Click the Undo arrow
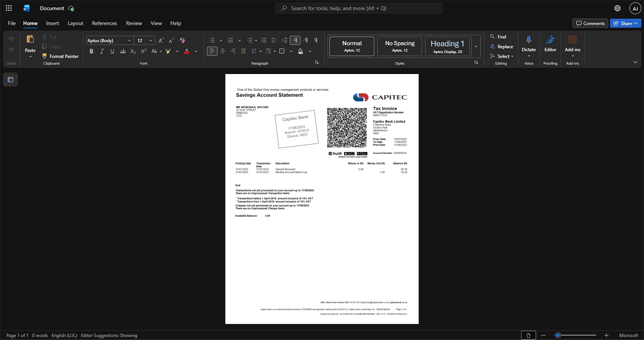The width and height of the screenshot is (644, 340). [x=11, y=39]
